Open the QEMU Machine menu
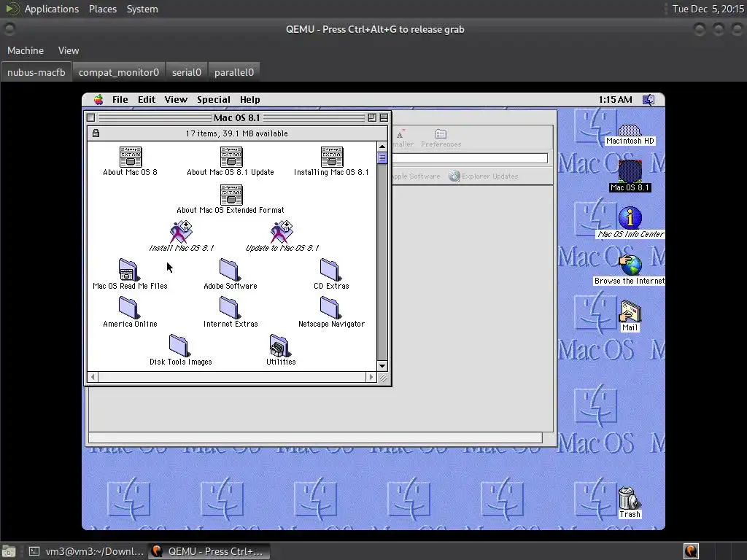The height and width of the screenshot is (560, 747). pos(26,50)
